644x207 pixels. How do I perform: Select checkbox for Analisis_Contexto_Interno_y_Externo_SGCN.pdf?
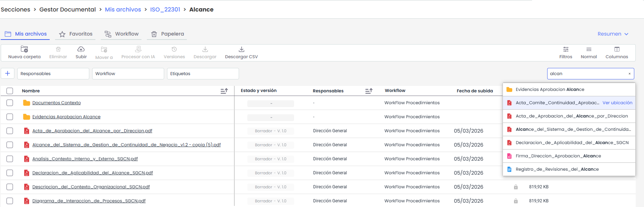coord(10,159)
